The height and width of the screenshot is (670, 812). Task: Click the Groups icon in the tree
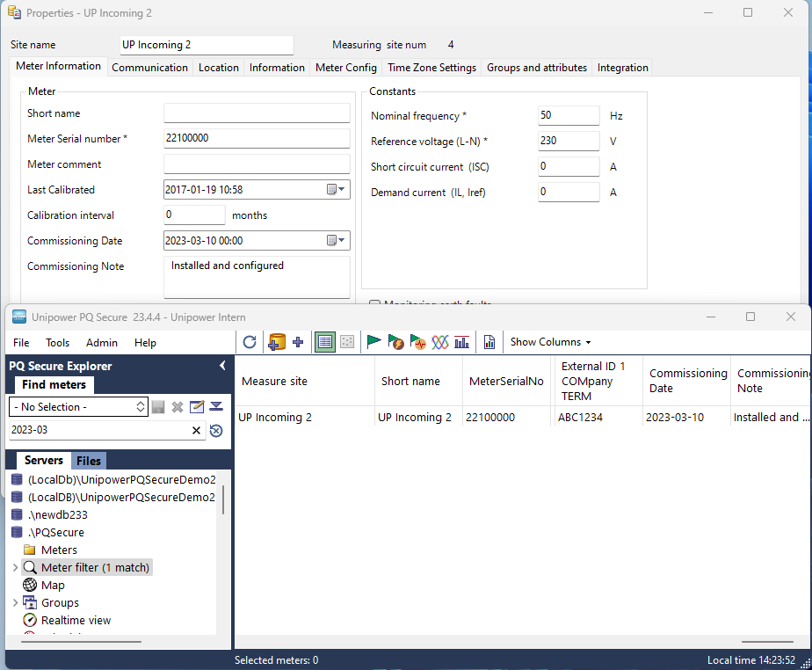click(x=30, y=602)
